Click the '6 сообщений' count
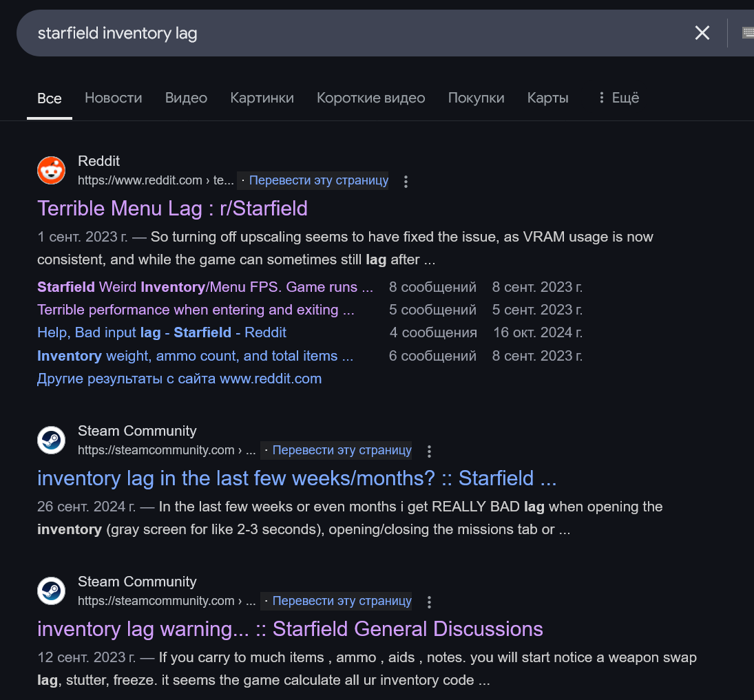 point(432,356)
